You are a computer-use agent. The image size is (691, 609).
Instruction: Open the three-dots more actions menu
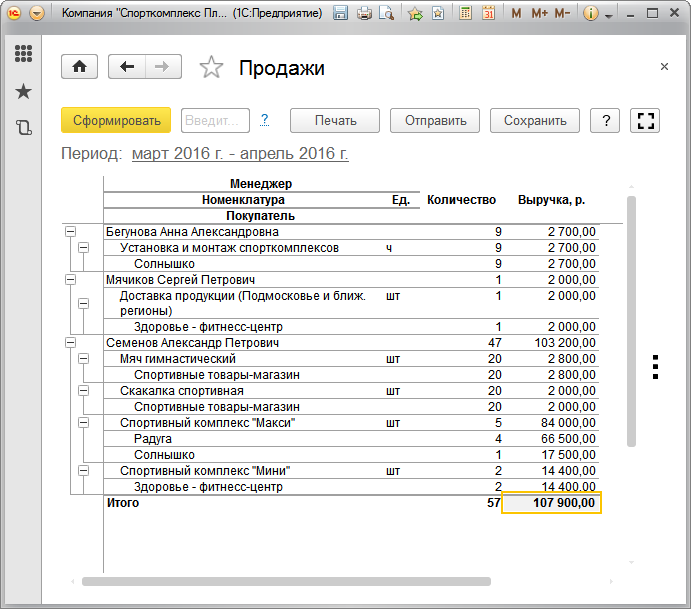click(655, 367)
